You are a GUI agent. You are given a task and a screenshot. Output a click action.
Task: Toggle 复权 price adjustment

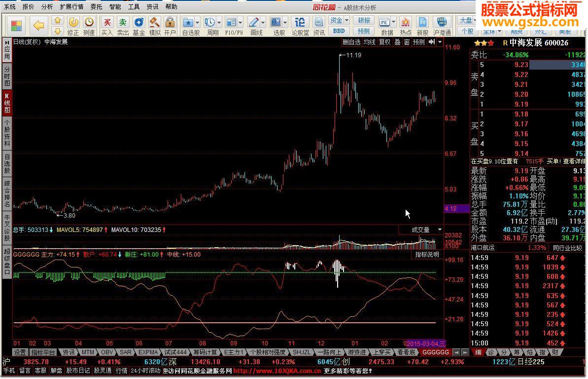(x=384, y=41)
